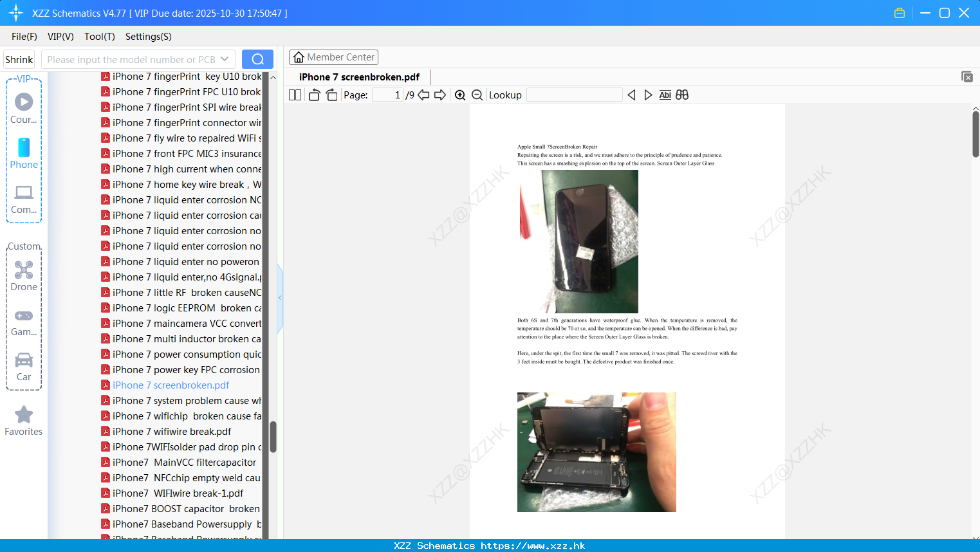This screenshot has height=552, width=980.
Task: Click the Lookup text field
Action: 575,95
